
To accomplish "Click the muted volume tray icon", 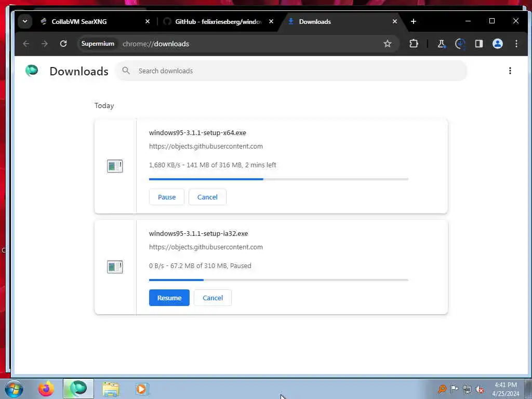I will coord(479,390).
